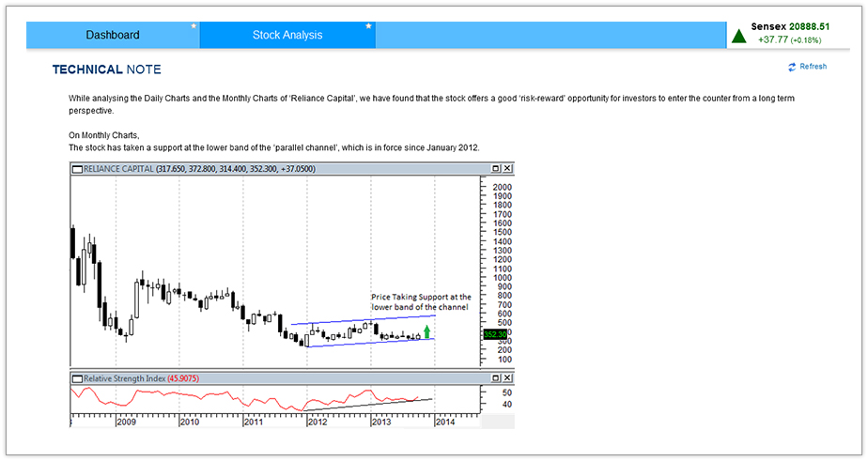Click the star on the Stock Analysis tab
This screenshot has width=868, height=461.
(x=368, y=26)
